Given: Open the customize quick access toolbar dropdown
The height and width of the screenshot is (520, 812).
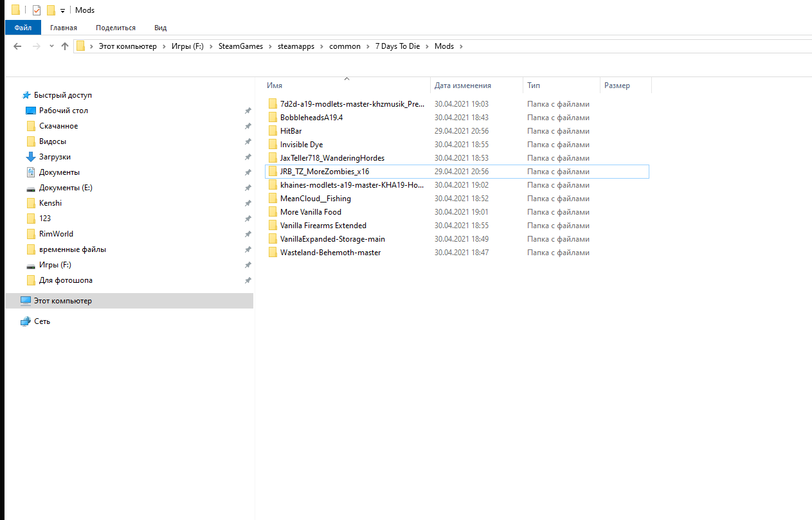Looking at the screenshot, I should 62,11.
